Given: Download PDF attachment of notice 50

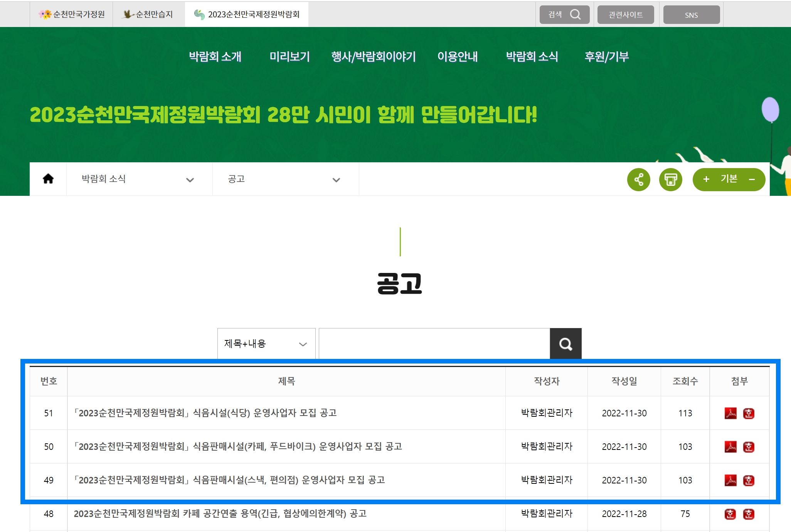Looking at the screenshot, I should coord(730,447).
